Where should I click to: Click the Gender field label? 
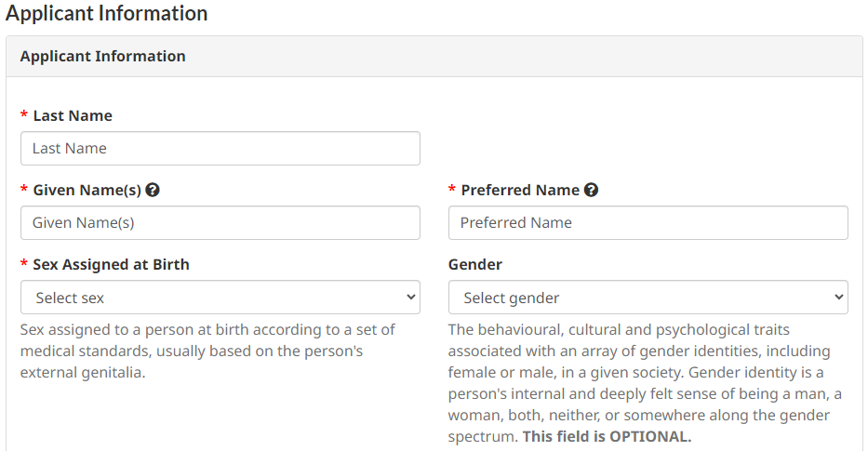(474, 265)
